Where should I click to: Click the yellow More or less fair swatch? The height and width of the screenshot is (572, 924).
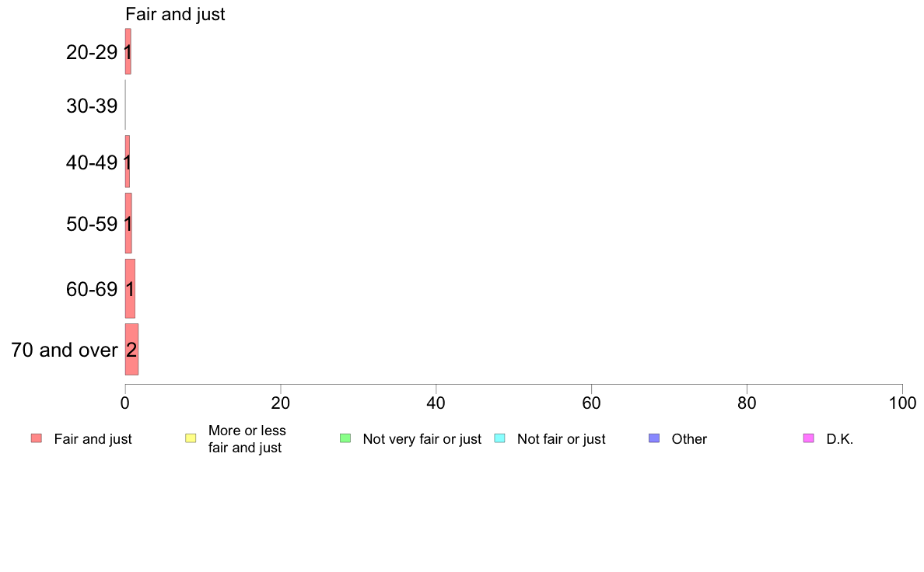[191, 438]
